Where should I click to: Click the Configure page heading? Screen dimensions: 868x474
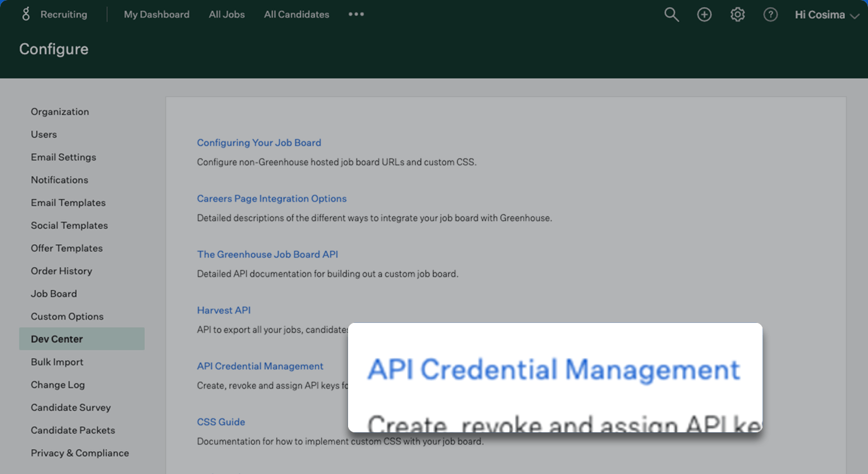click(54, 49)
